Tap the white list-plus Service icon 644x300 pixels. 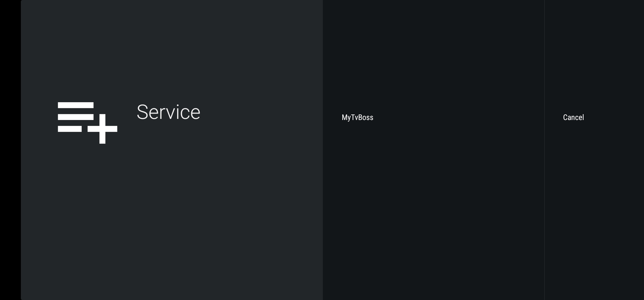click(x=88, y=123)
